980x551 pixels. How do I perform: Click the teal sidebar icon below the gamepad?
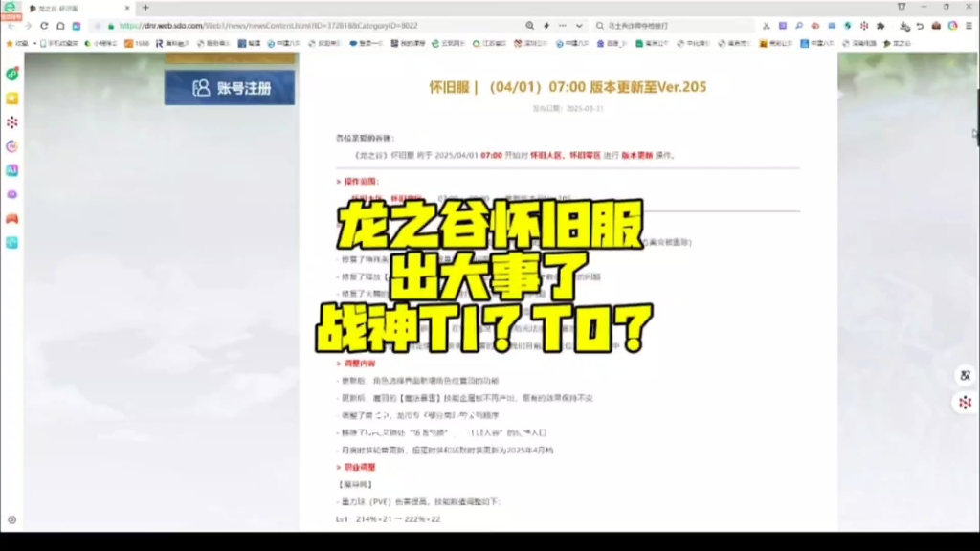tap(11, 242)
